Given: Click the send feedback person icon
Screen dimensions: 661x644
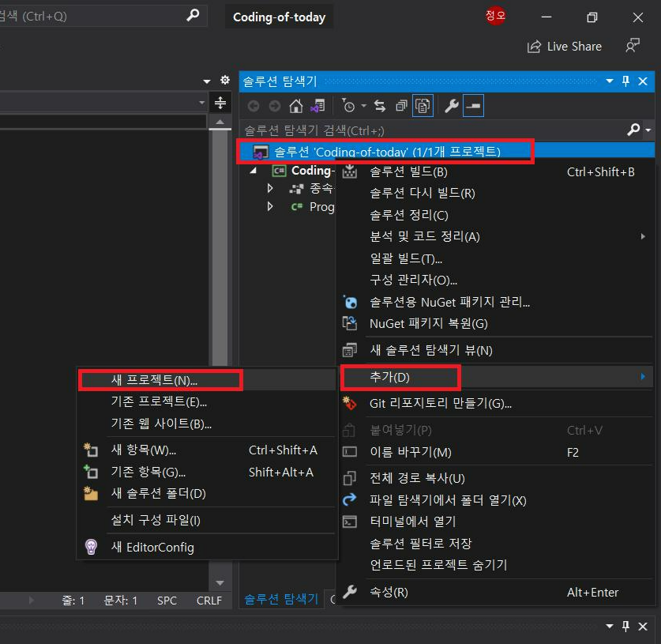Looking at the screenshot, I should click(x=633, y=46).
